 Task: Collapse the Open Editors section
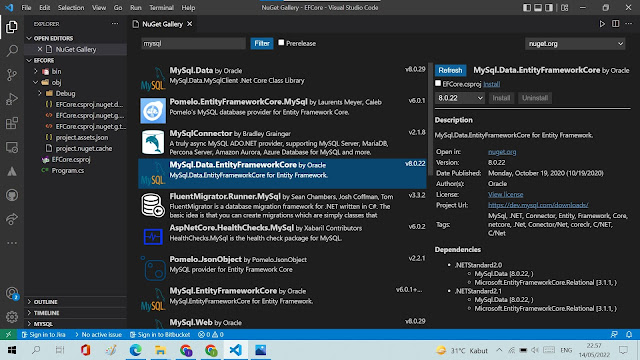pyautogui.click(x=29, y=38)
